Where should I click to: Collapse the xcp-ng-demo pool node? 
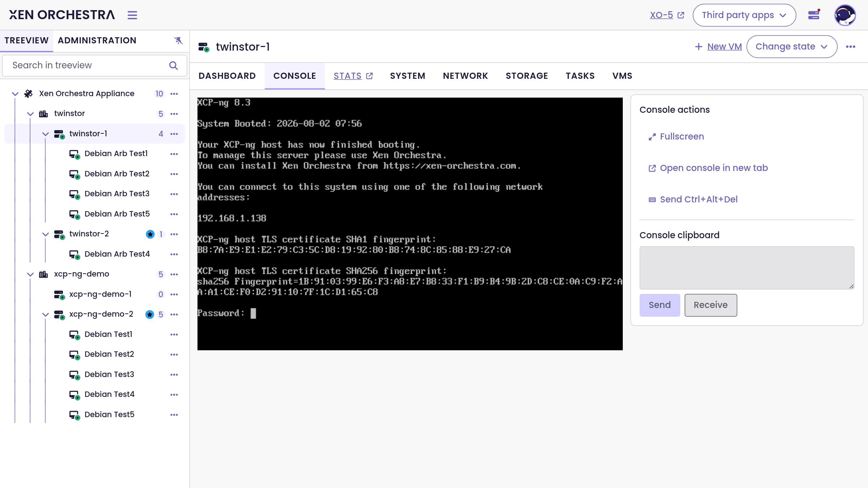coord(30,274)
